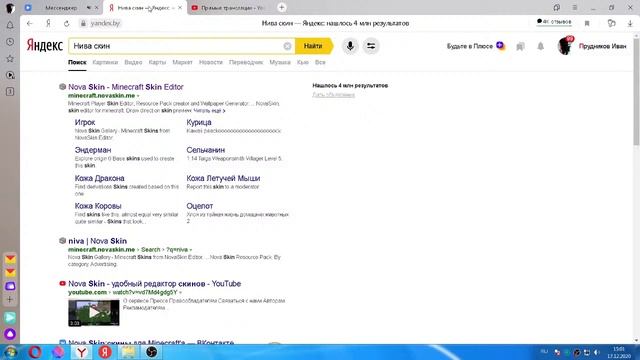Click taskbar volume speaker icon

coord(597,352)
